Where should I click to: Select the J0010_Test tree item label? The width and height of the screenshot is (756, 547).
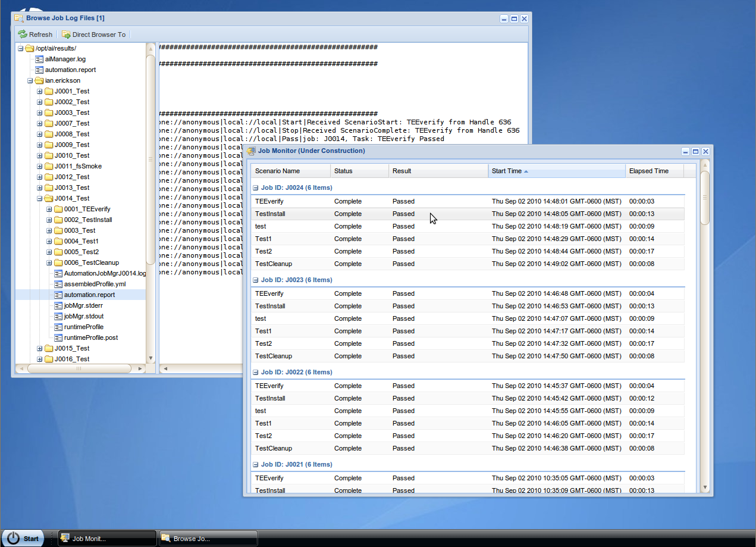pyautogui.click(x=72, y=155)
